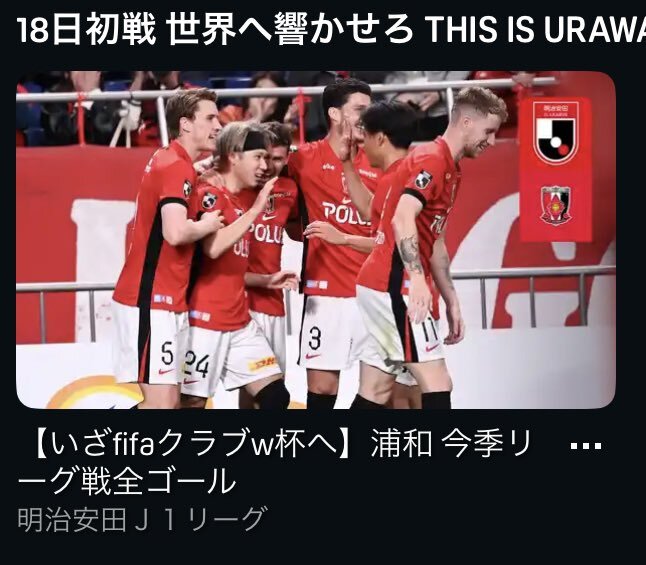Image resolution: width=646 pixels, height=565 pixels.
Task: Open the three-dot more options menu
Action: [x=585, y=445]
